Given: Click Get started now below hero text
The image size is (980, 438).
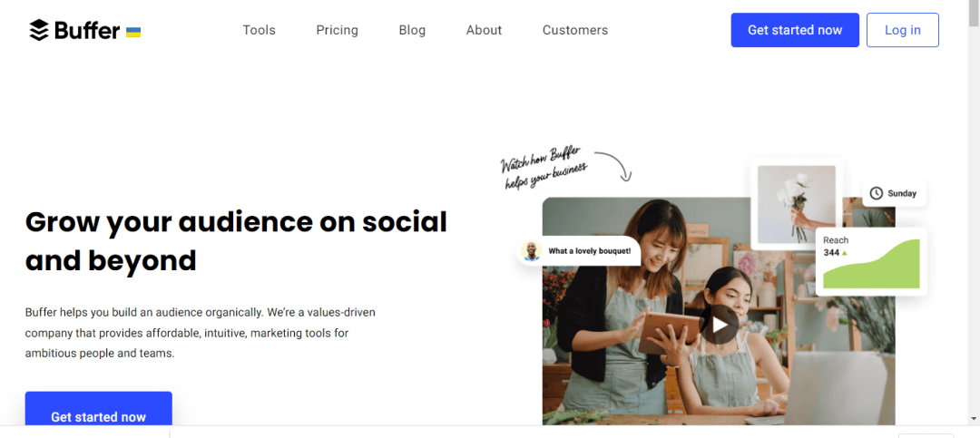Looking at the screenshot, I should (x=98, y=409).
